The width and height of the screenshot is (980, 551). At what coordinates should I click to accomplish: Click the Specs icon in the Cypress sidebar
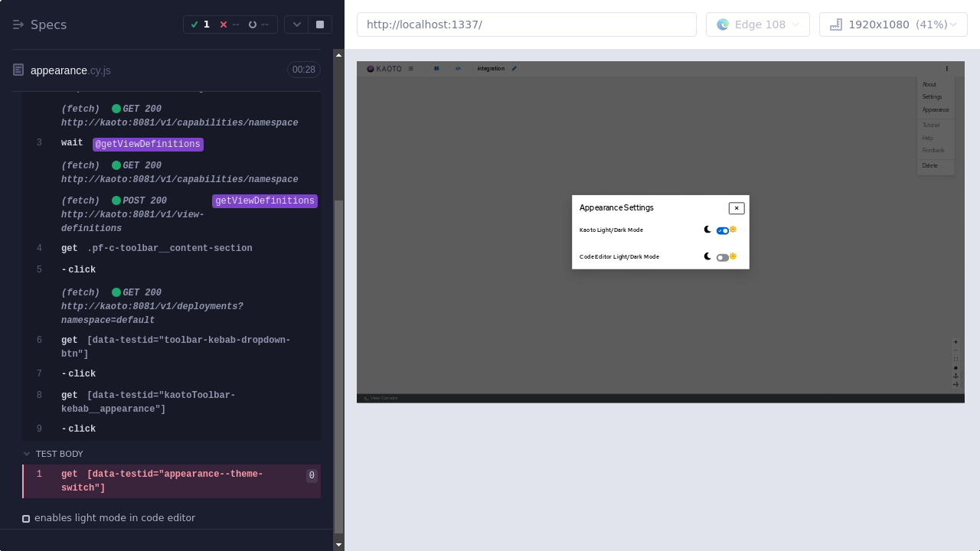18,24
